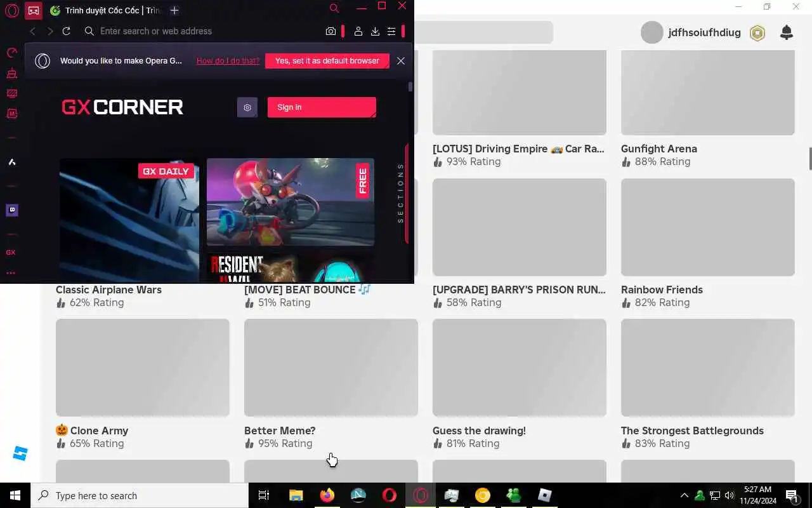Open the volume control in system tray
Viewport: 812px width, 508px height.
[x=730, y=495]
